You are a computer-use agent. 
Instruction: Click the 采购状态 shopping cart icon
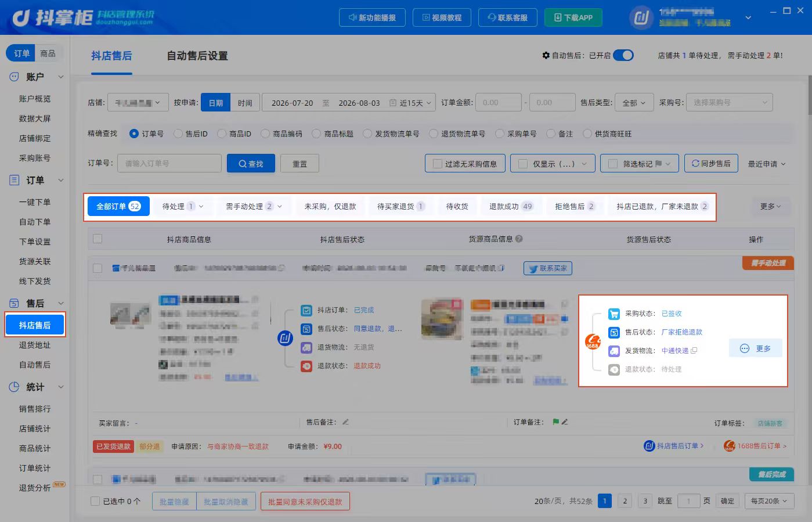click(614, 314)
